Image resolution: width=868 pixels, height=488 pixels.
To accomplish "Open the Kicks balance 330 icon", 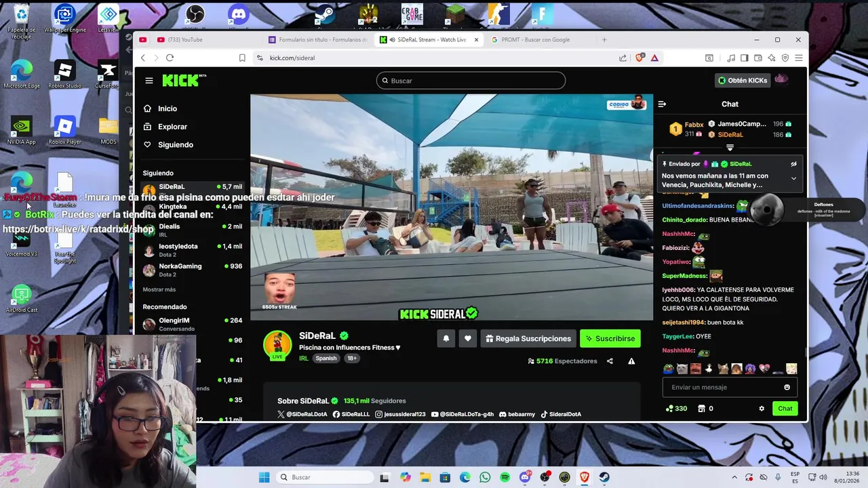I will [x=676, y=409].
